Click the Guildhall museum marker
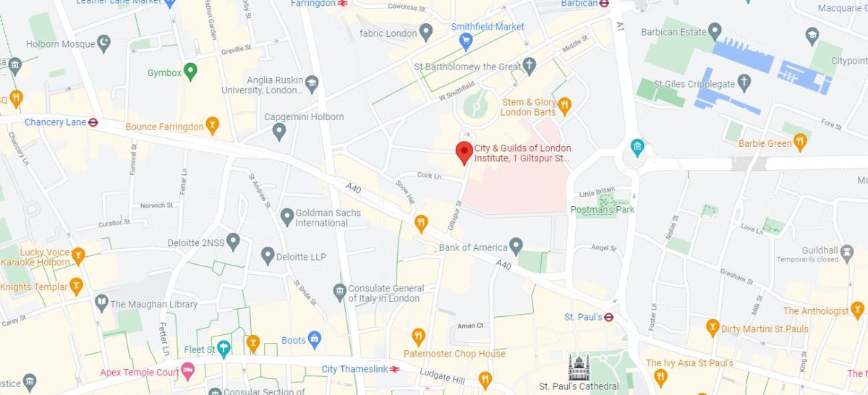Viewport: 868px width, 395px height. tap(848, 253)
